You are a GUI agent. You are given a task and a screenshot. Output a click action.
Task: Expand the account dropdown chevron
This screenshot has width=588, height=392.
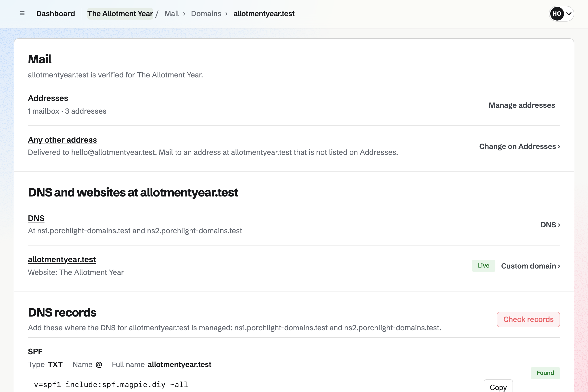tap(569, 14)
